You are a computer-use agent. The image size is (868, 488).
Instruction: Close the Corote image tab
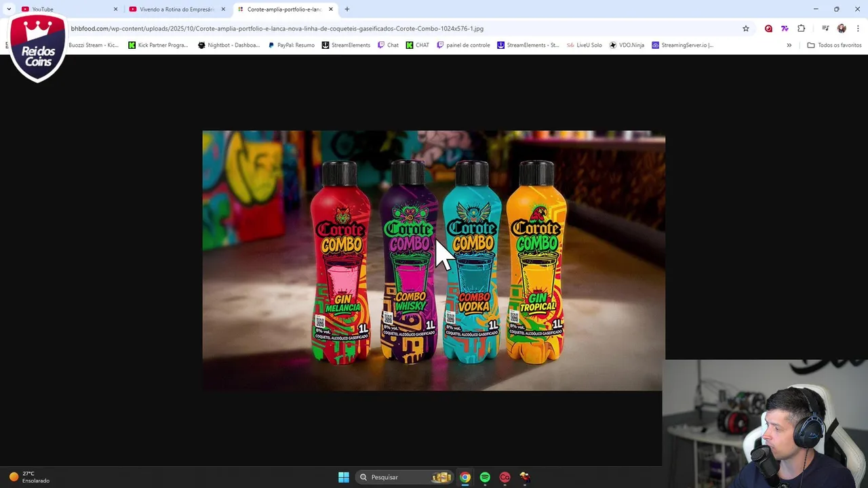[331, 9]
